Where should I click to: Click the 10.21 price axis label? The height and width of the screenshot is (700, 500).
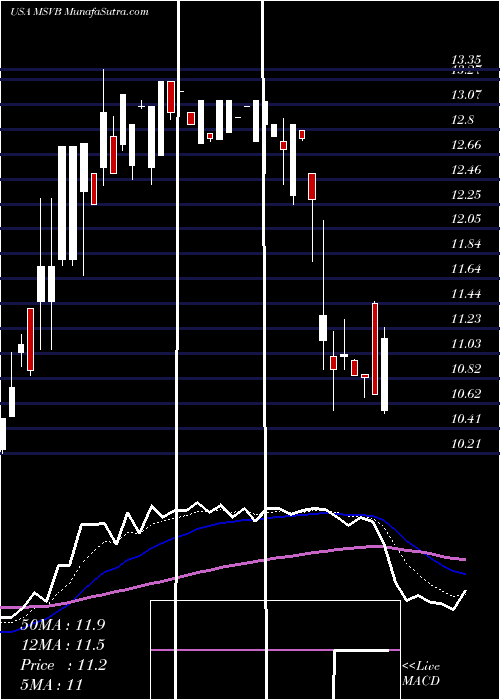point(466,444)
